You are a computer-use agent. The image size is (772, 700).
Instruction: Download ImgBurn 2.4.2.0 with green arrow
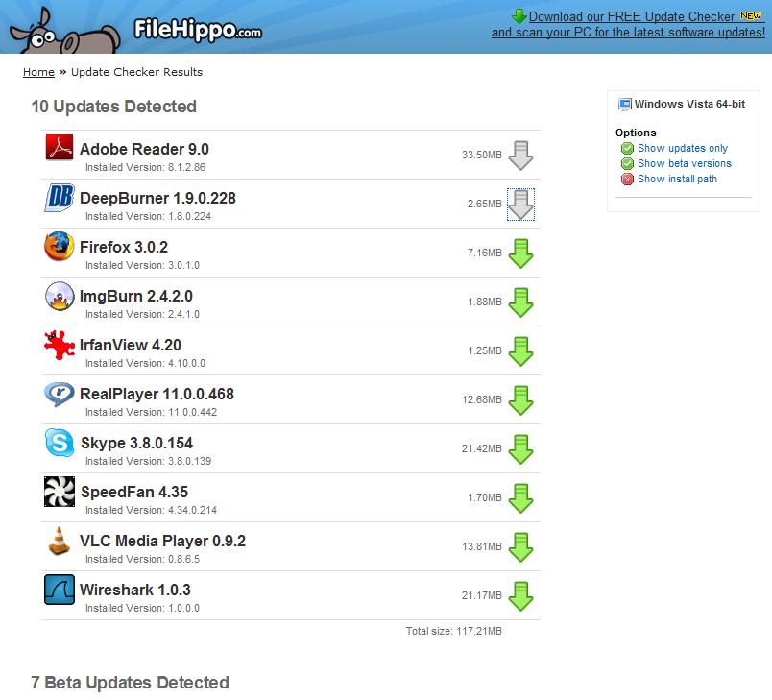(520, 302)
